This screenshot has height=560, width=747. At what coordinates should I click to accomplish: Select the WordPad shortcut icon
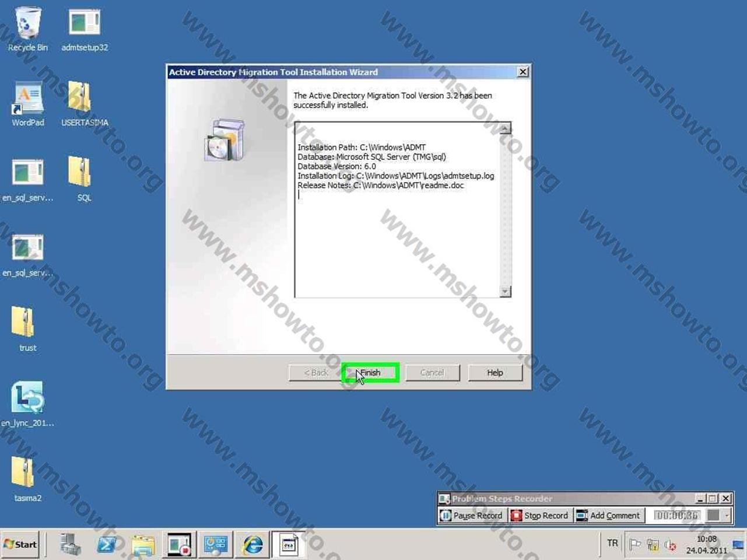pos(27,104)
